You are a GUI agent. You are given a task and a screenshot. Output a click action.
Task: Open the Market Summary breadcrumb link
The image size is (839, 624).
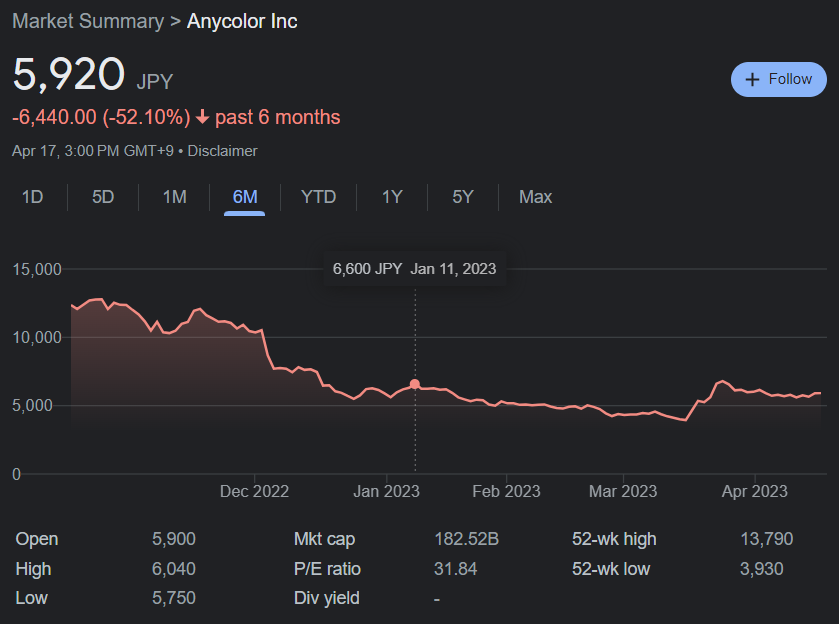[x=88, y=21]
